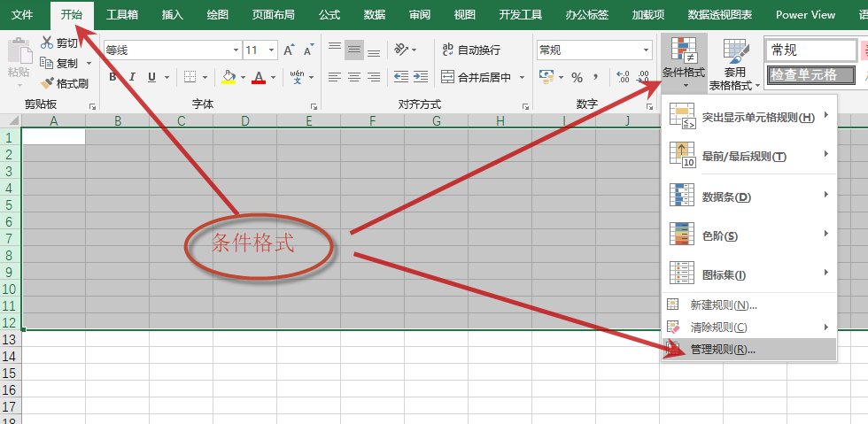Screen dimensions: 868x424
Task: Click the accounting number format icon
Action: tap(546, 77)
